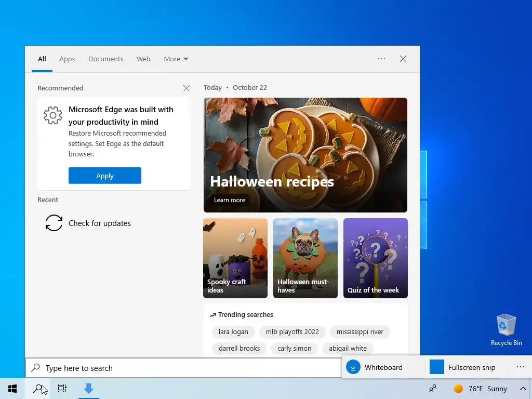Search trending term carly simon
The image size is (532, 399).
click(x=294, y=348)
